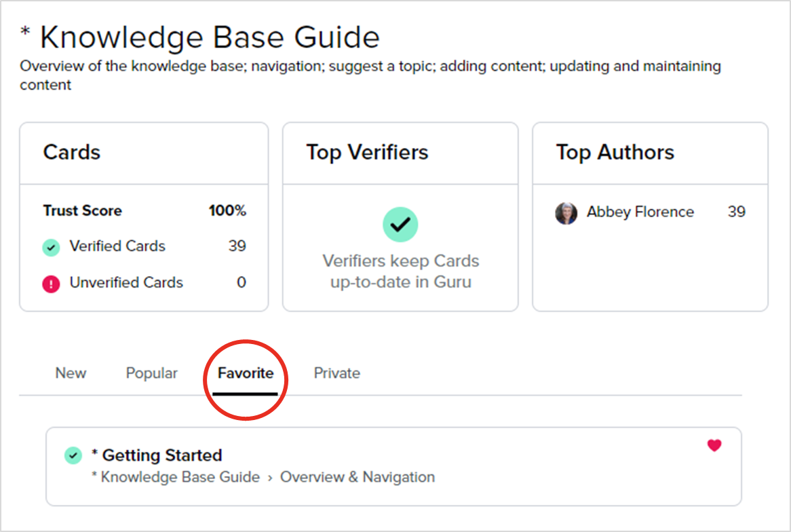Viewport: 791px width, 532px height.
Task: Click the red heart favorite icon
Action: pos(714,446)
